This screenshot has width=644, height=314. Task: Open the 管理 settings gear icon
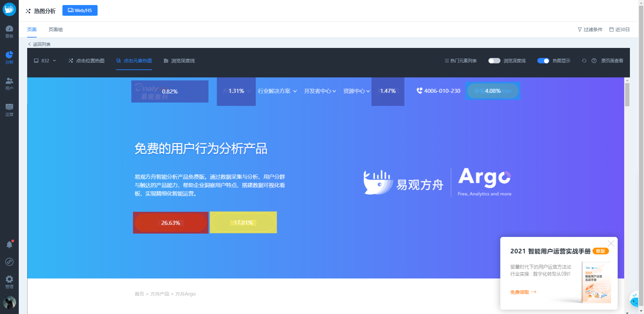tap(9, 282)
